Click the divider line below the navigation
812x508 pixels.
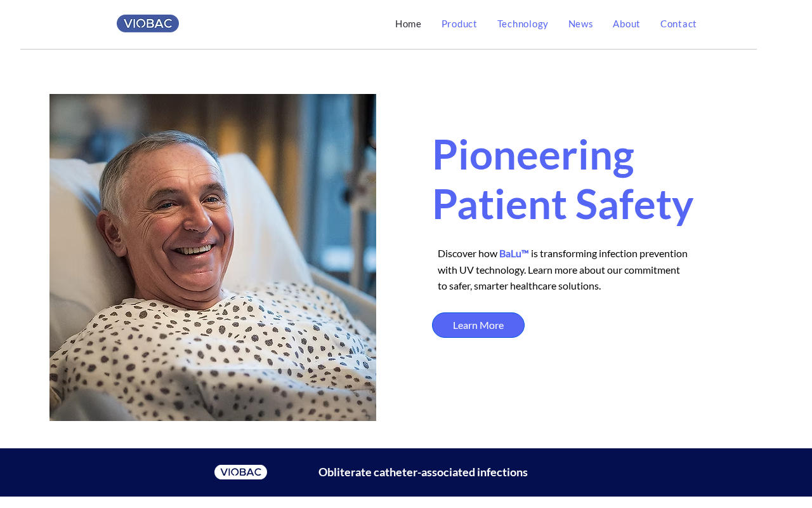tap(388, 49)
